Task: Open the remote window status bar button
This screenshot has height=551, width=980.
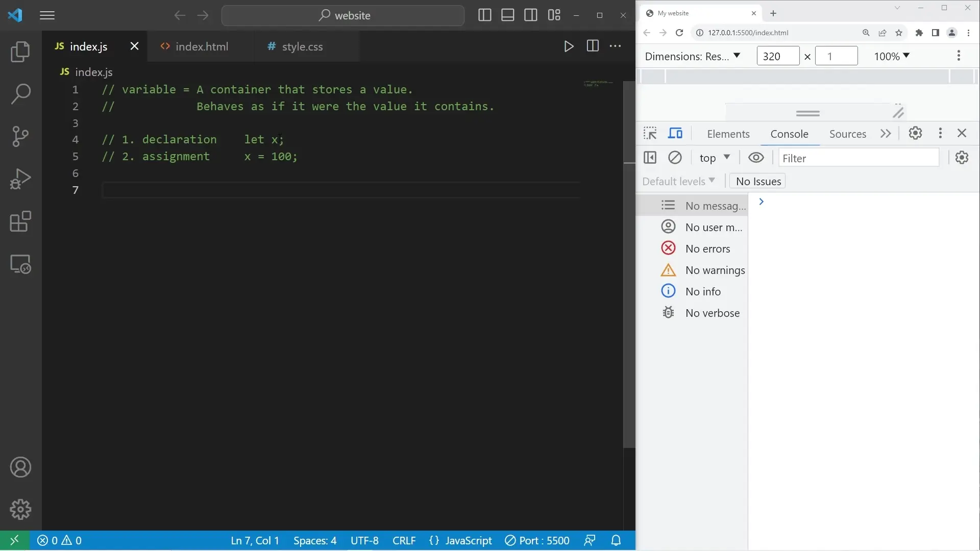Action: pos(14,540)
